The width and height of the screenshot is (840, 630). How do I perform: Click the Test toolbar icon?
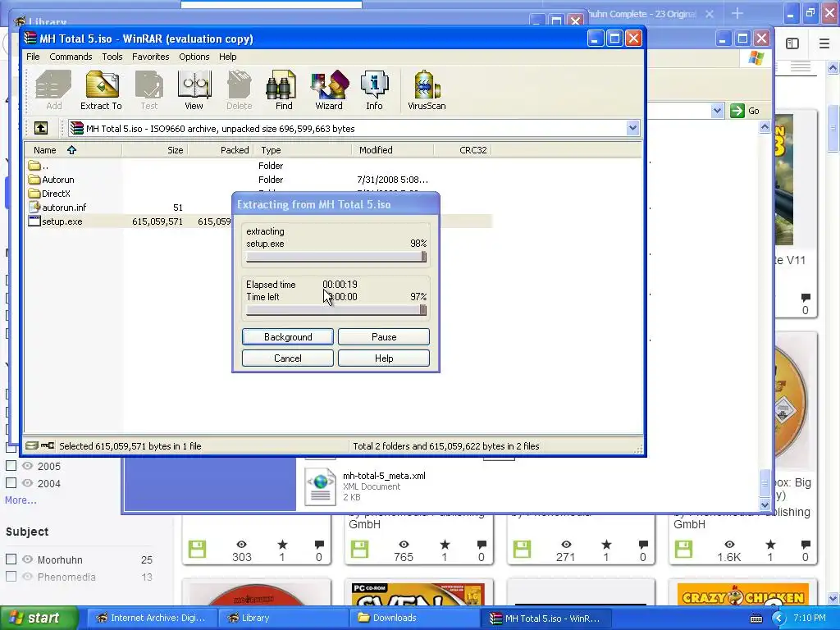click(149, 84)
